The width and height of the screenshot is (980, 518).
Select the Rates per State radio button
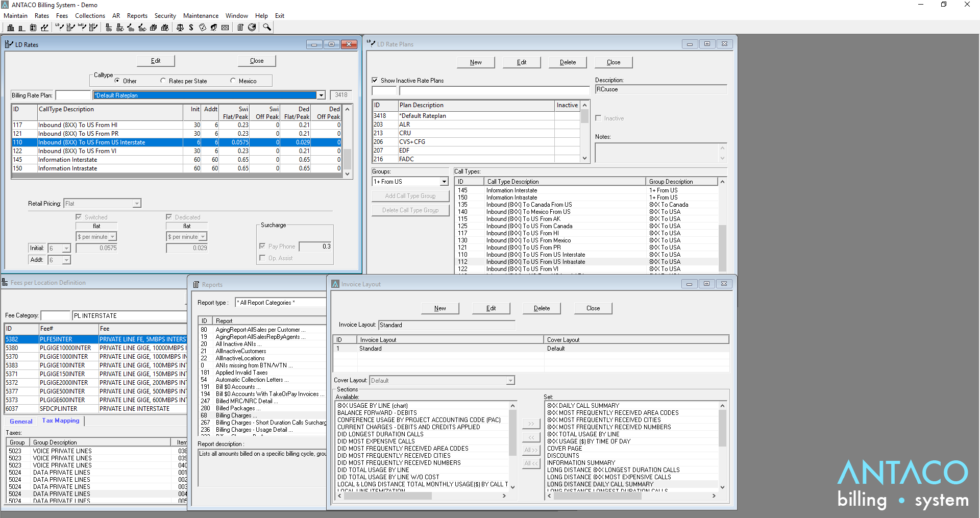[x=163, y=81]
